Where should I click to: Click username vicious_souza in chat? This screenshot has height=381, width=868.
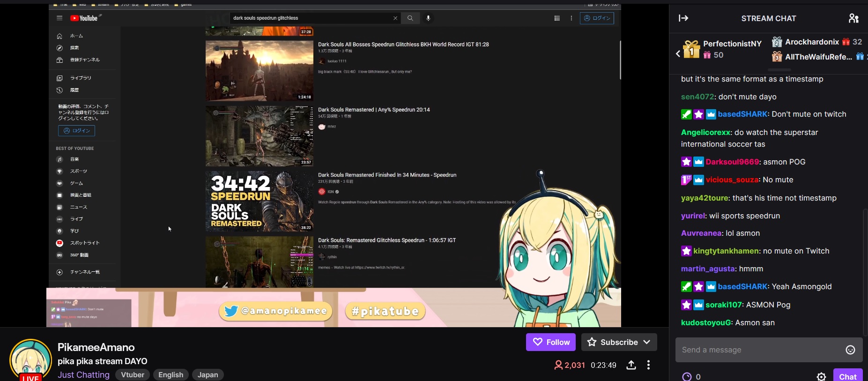click(x=732, y=179)
